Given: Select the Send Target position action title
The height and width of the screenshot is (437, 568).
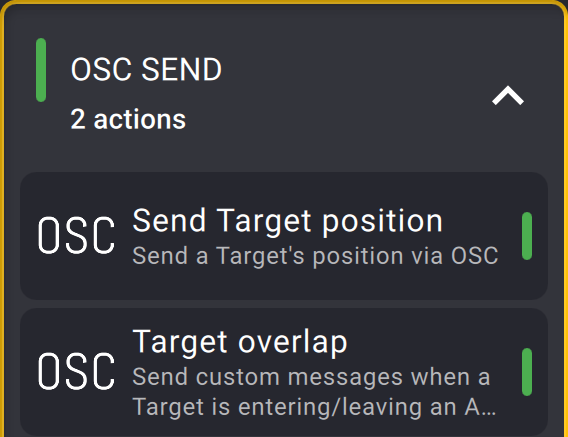Looking at the screenshot, I should [288, 221].
